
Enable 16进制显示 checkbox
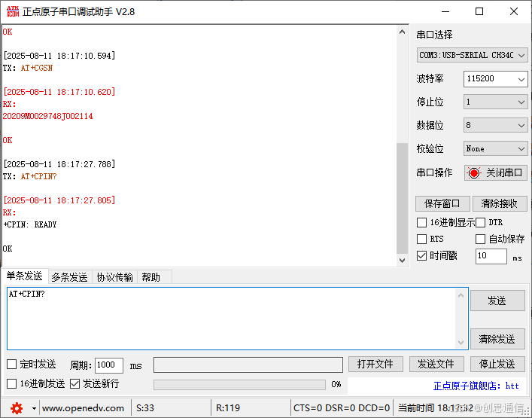421,223
